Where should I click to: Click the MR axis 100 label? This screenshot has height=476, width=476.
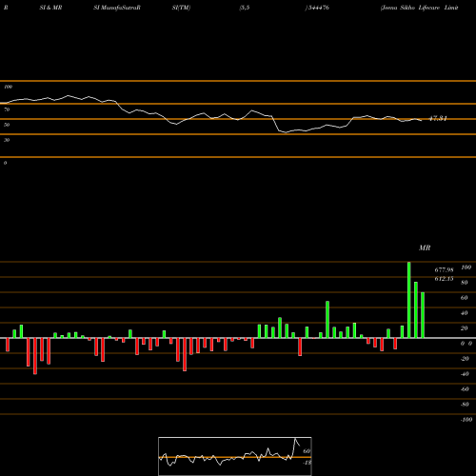(x=466, y=268)
